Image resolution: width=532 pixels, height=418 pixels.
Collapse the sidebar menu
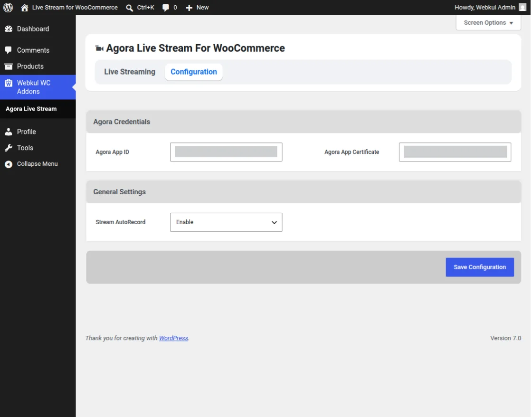point(38,164)
